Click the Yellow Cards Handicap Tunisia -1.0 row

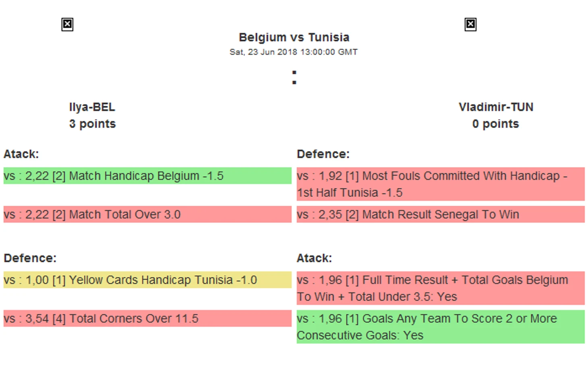(x=147, y=280)
